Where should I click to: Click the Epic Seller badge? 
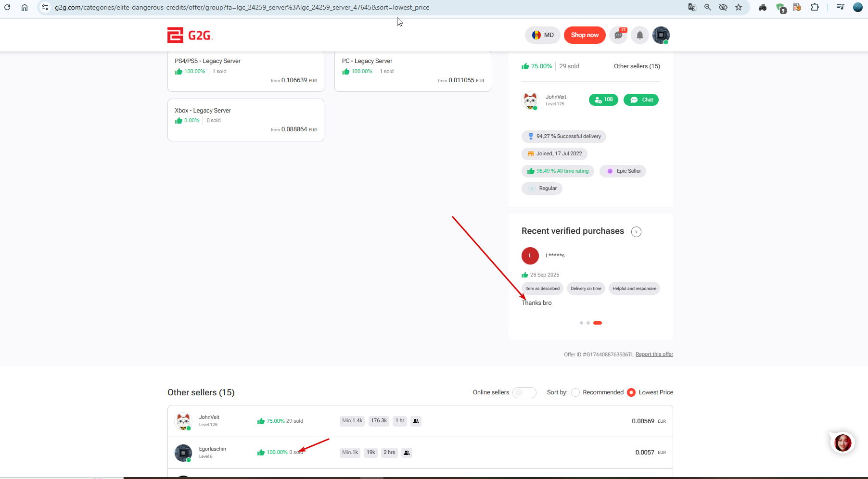pos(623,171)
